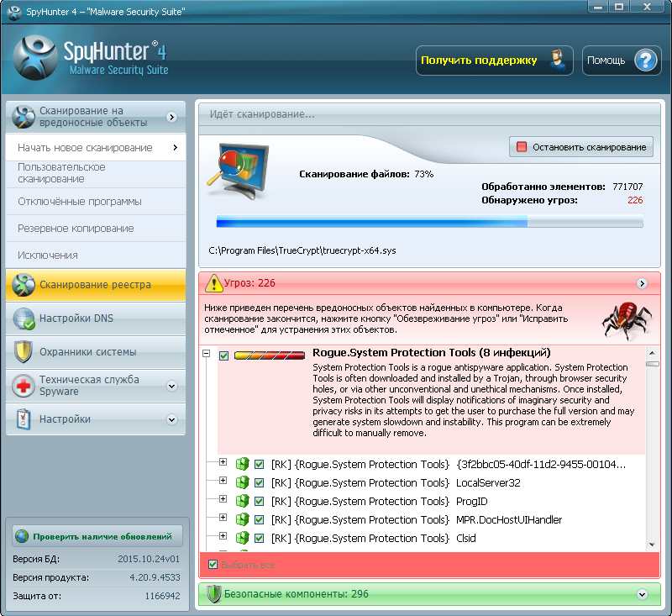Click the 73% scan percentage
Viewport: 672px width, 616px height.
click(424, 174)
